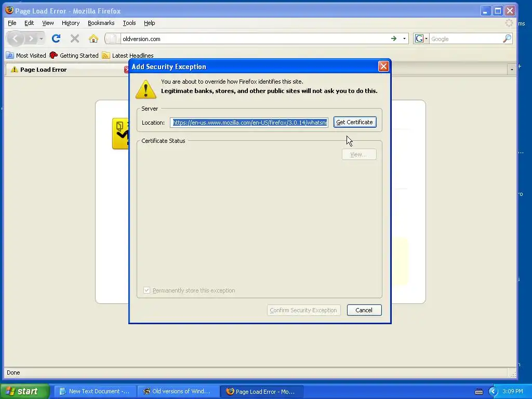Screen dimensions: 532x399
Task: Click the Location URL field in dialog
Action: pyautogui.click(x=249, y=123)
